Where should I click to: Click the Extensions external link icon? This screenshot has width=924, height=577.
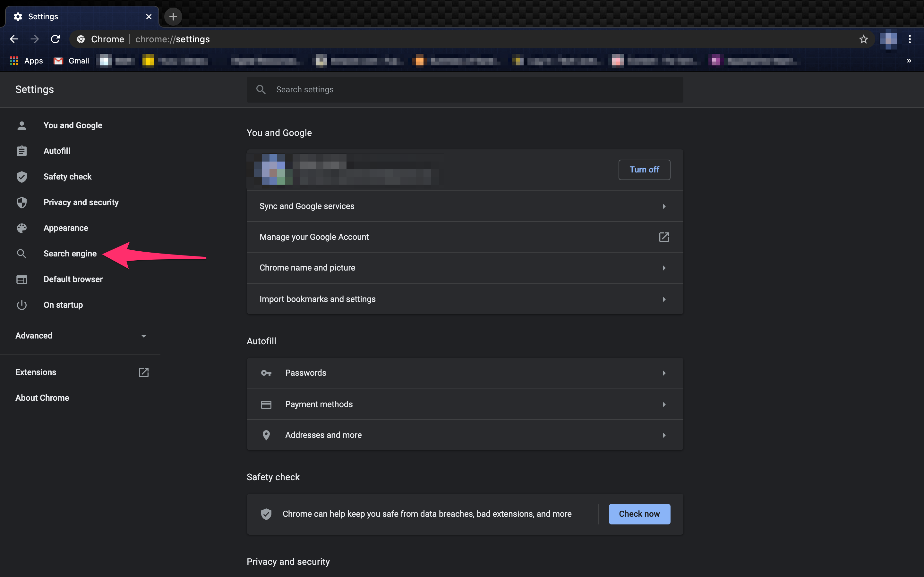pyautogui.click(x=143, y=372)
